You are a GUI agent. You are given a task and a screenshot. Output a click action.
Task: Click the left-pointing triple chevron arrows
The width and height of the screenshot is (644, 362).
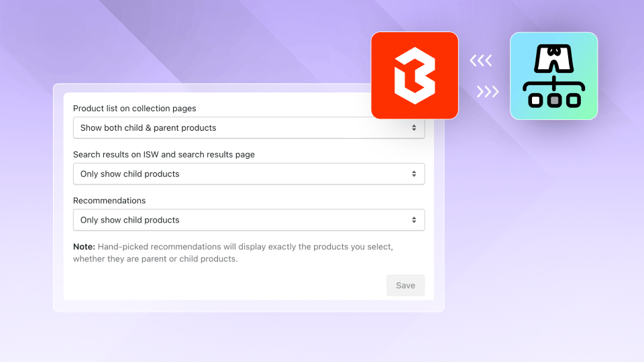point(480,61)
